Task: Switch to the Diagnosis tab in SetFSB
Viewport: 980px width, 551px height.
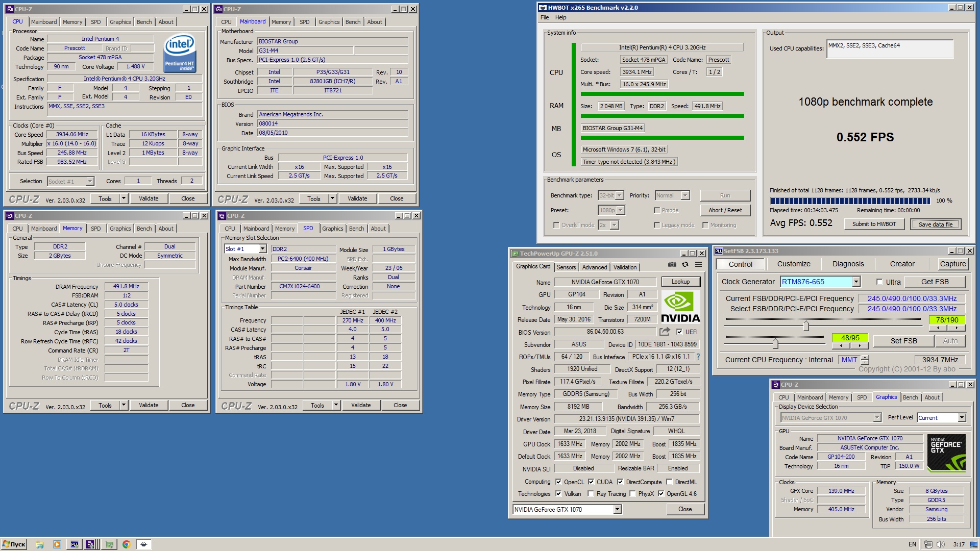Action: click(848, 264)
